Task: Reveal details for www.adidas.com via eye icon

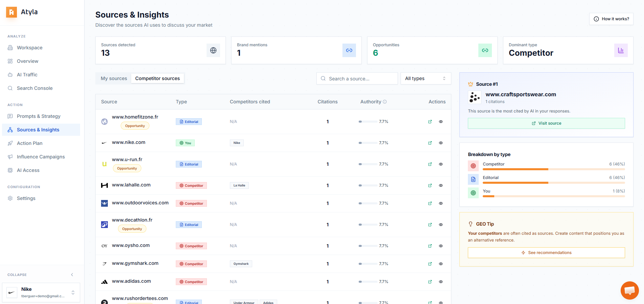Action: (440, 282)
